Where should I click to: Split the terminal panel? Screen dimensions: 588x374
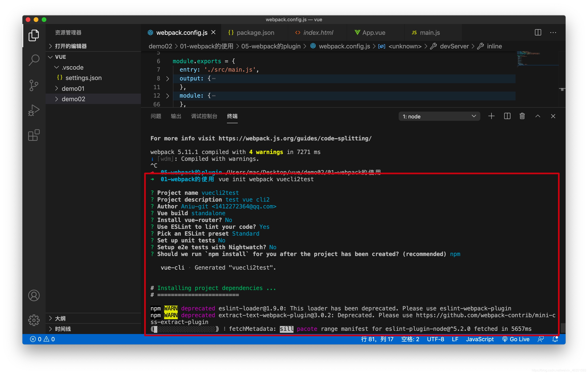pos(507,116)
